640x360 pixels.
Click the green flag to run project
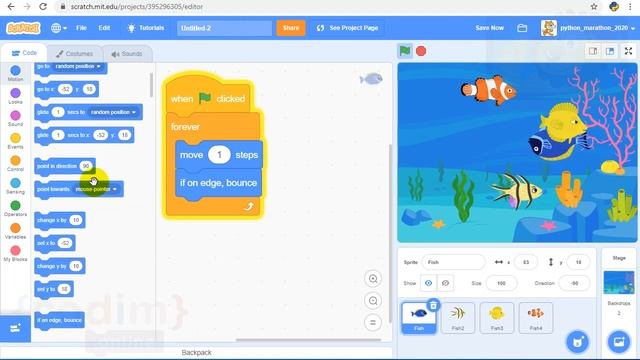coord(405,51)
